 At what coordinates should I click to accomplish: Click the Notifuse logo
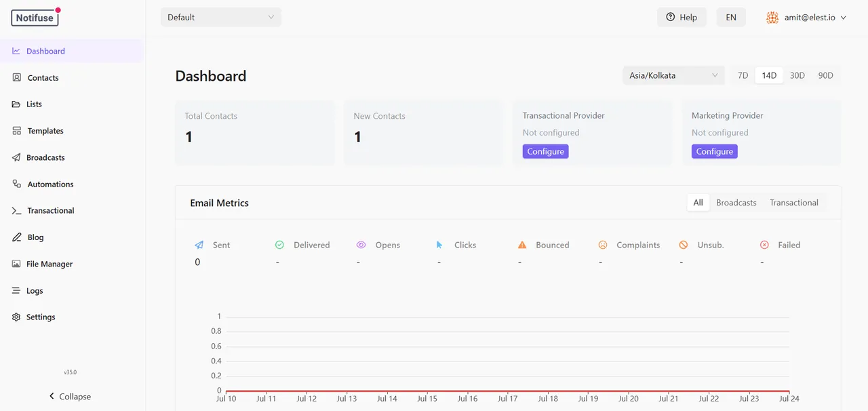pos(35,18)
